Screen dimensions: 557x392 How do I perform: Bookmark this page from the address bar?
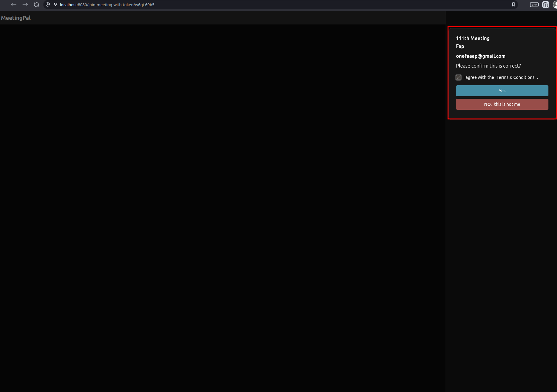pos(514,5)
